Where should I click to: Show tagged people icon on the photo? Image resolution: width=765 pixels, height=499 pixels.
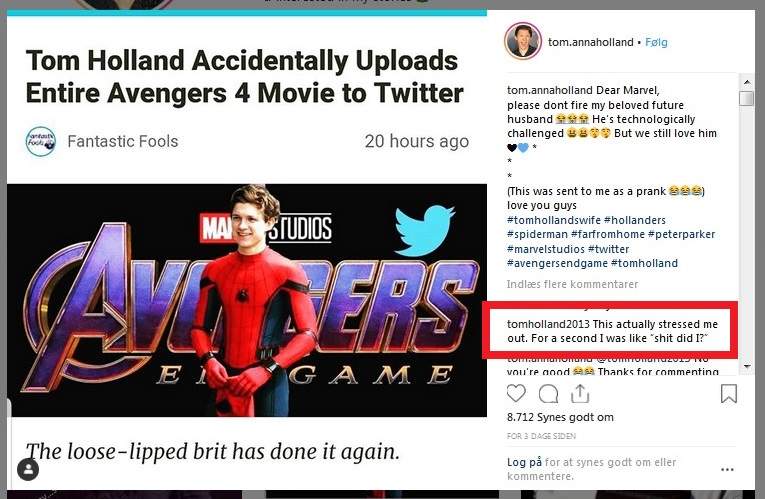coord(28,469)
